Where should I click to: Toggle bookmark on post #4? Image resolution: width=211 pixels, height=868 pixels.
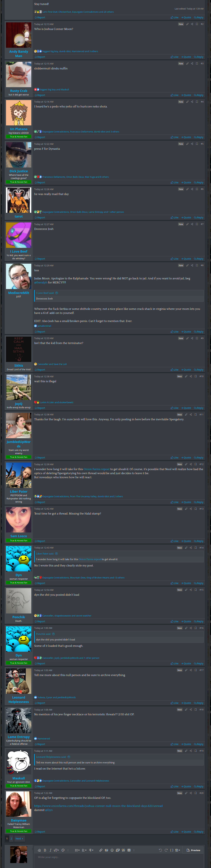pos(197,102)
